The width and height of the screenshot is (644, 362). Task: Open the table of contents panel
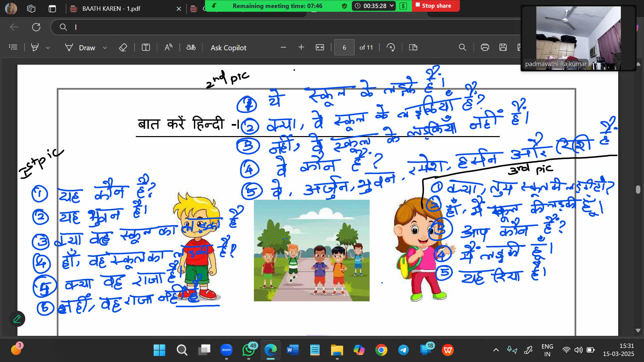click(13, 47)
